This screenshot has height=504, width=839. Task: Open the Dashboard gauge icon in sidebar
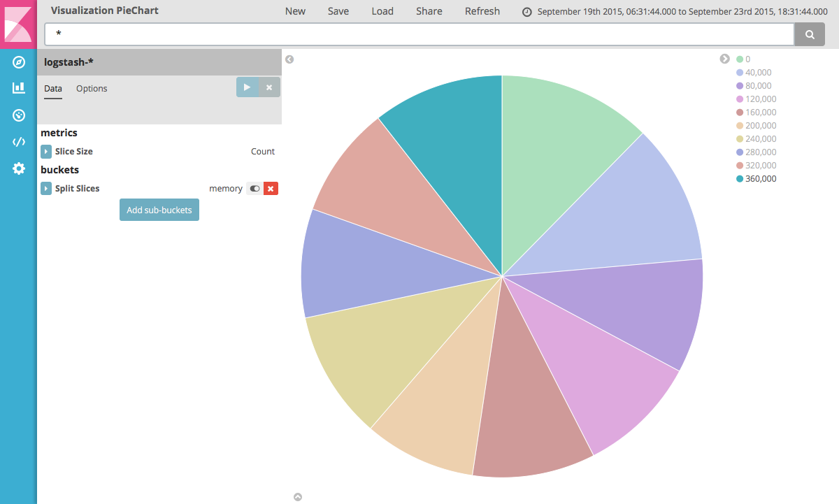tap(19, 115)
